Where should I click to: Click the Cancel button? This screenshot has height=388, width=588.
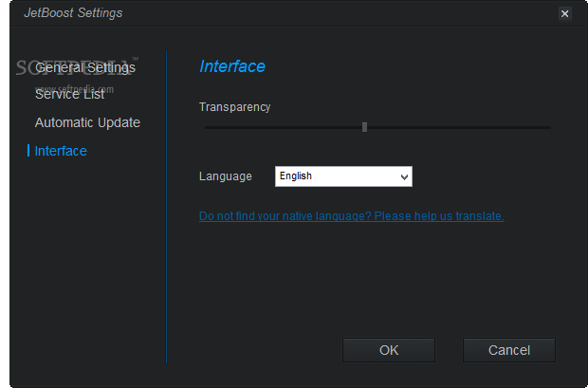click(x=509, y=350)
